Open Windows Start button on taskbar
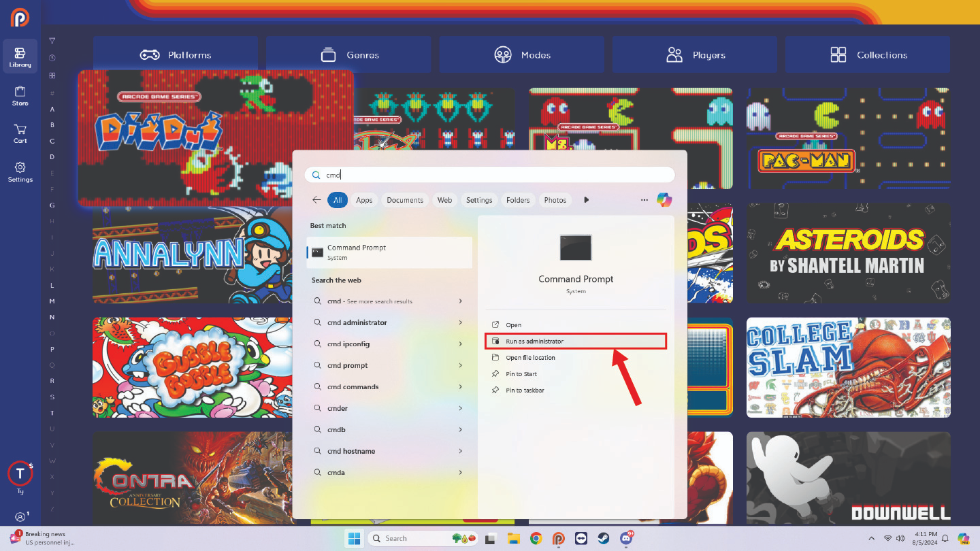The width and height of the screenshot is (980, 551). pyautogui.click(x=355, y=539)
